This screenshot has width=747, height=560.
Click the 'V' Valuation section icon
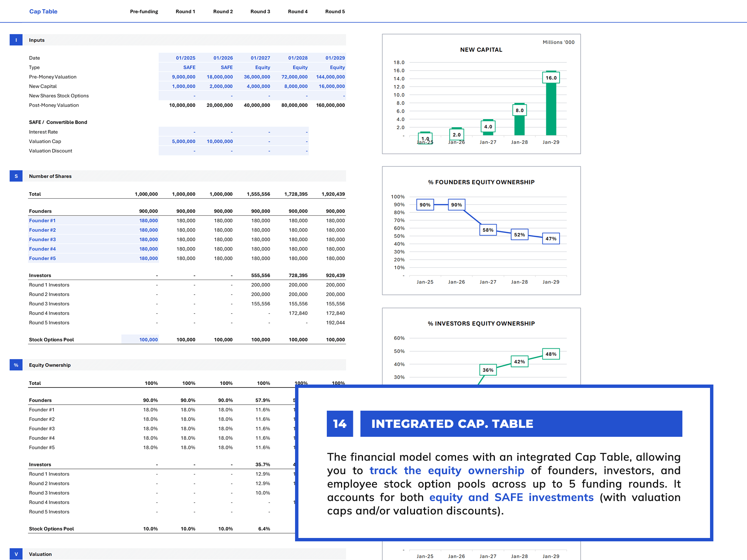tap(16, 554)
